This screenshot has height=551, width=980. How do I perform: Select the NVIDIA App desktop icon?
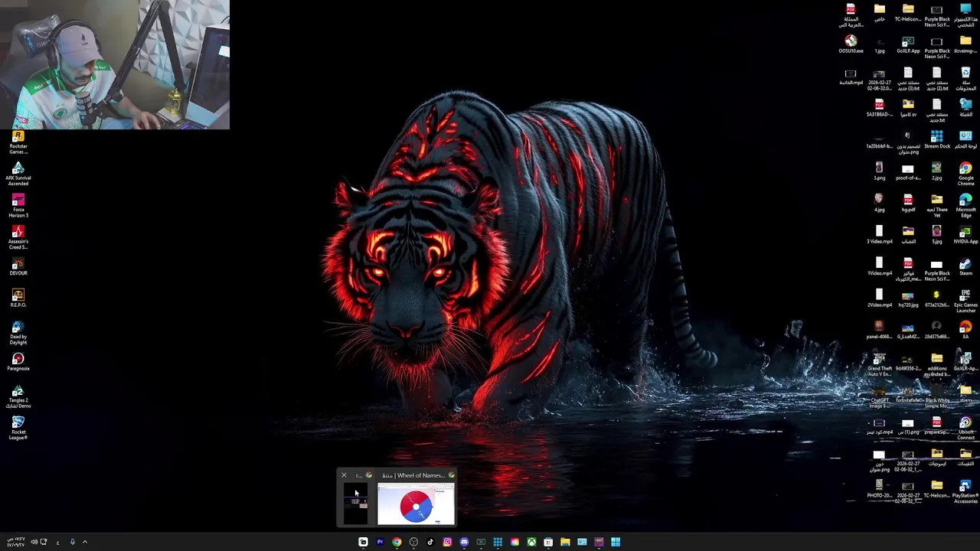point(965,235)
